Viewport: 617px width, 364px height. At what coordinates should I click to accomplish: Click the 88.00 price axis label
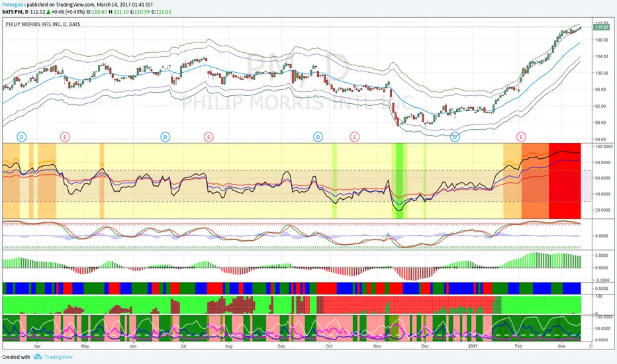coord(600,122)
